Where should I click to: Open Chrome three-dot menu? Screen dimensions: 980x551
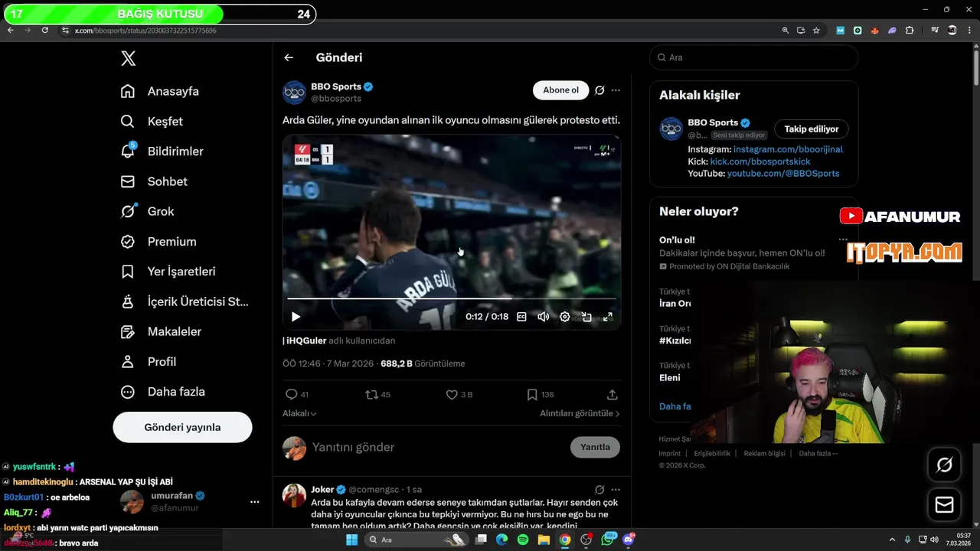[970, 31]
